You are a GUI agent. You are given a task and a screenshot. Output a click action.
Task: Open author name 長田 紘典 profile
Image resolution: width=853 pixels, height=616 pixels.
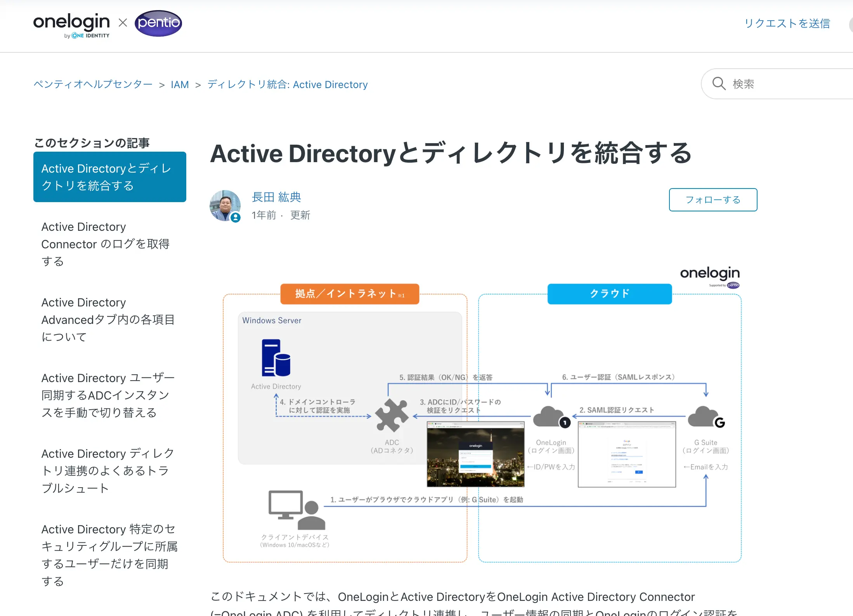276,197
